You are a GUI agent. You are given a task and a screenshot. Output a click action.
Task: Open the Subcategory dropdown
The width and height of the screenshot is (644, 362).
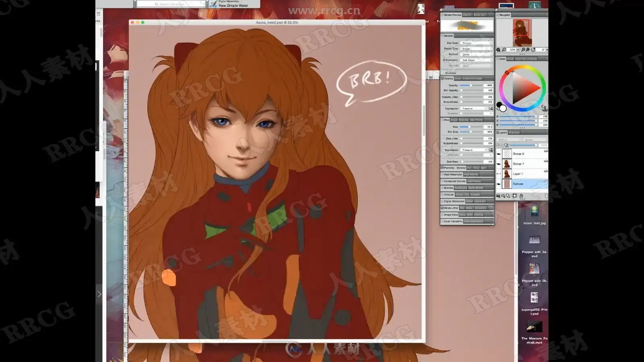[477, 60]
